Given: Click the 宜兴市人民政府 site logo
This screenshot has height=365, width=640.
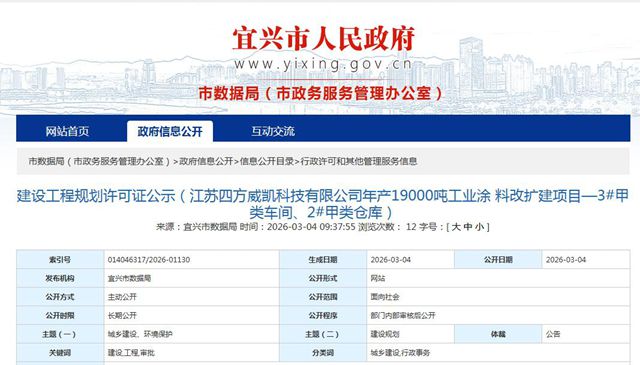Looking at the screenshot, I should [x=324, y=39].
